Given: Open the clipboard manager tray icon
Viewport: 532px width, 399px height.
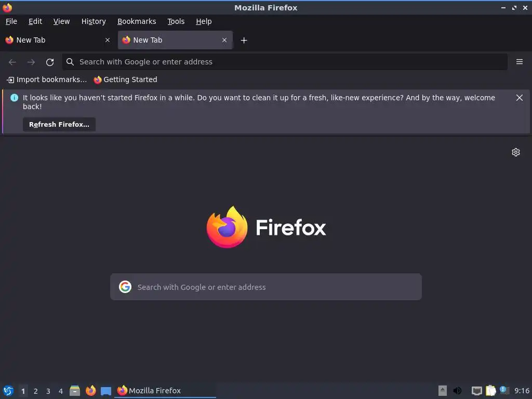Looking at the screenshot, I should point(490,391).
